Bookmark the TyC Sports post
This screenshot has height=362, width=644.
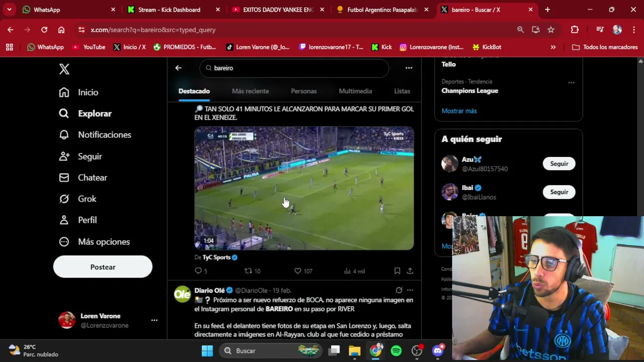pyautogui.click(x=397, y=271)
